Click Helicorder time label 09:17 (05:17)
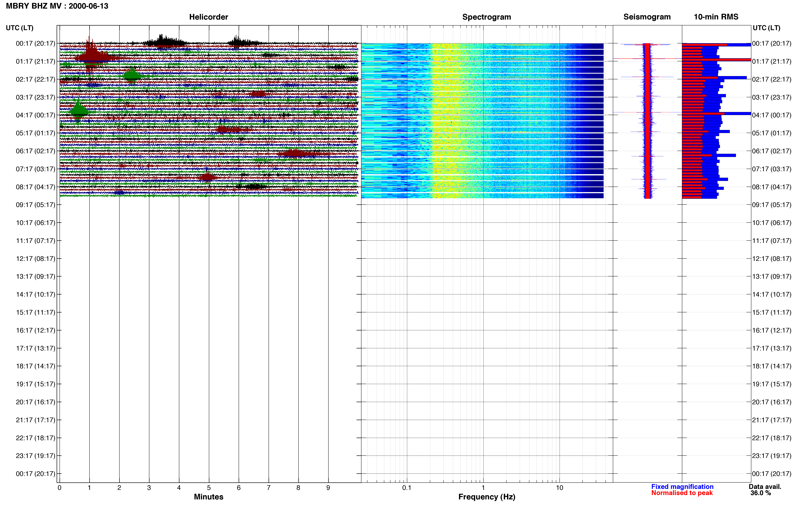Viewport: 812px width, 508px height. coord(36,205)
